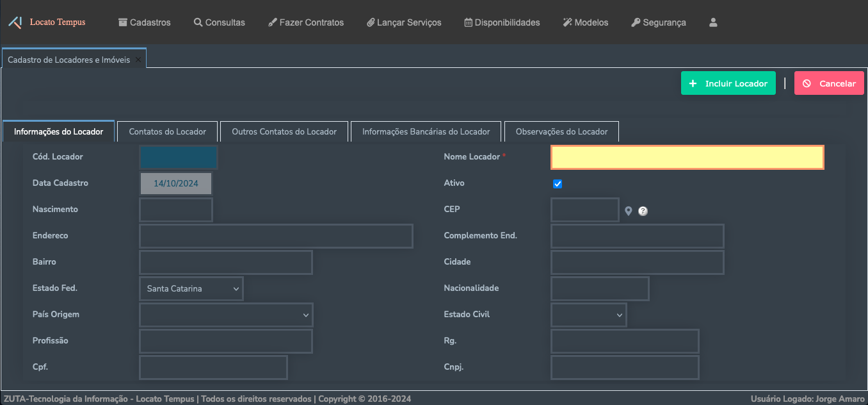Click the Cancelar button

pyautogui.click(x=829, y=83)
